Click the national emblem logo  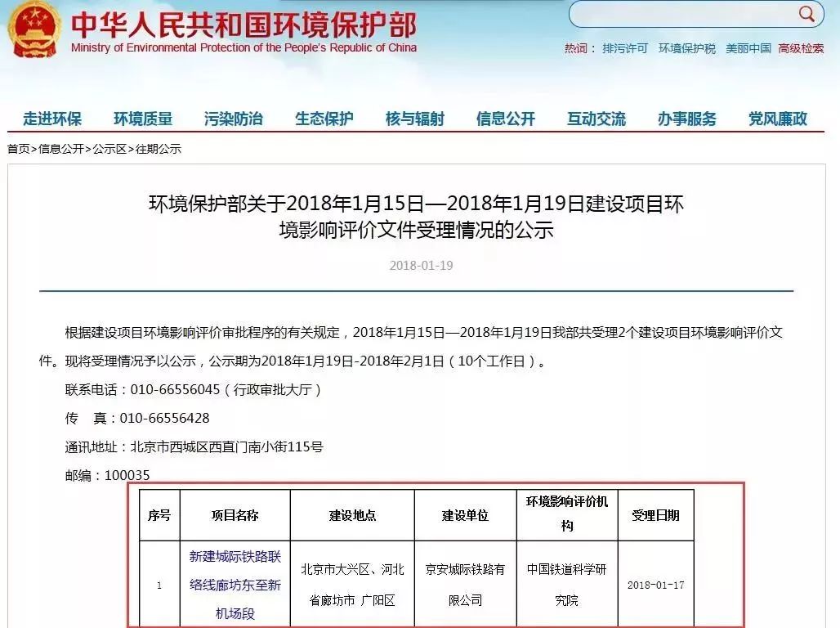tap(34, 30)
